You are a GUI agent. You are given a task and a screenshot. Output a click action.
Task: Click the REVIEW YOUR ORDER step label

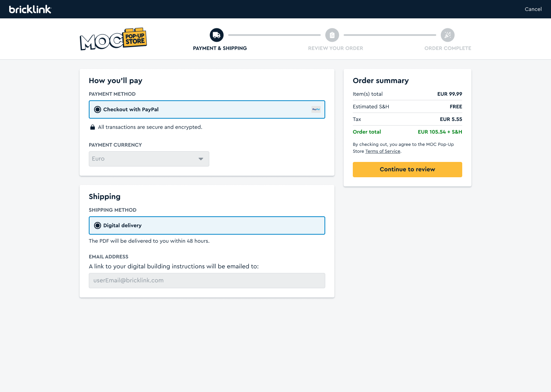click(x=336, y=48)
